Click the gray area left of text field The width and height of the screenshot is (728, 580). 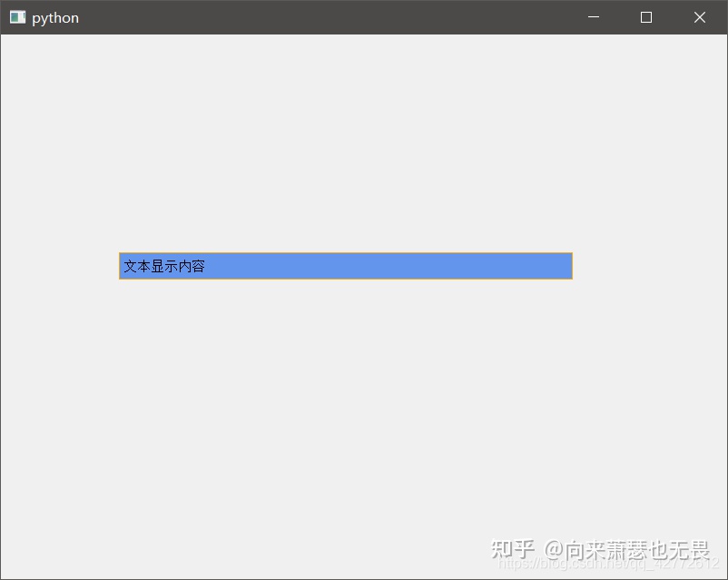point(59,266)
